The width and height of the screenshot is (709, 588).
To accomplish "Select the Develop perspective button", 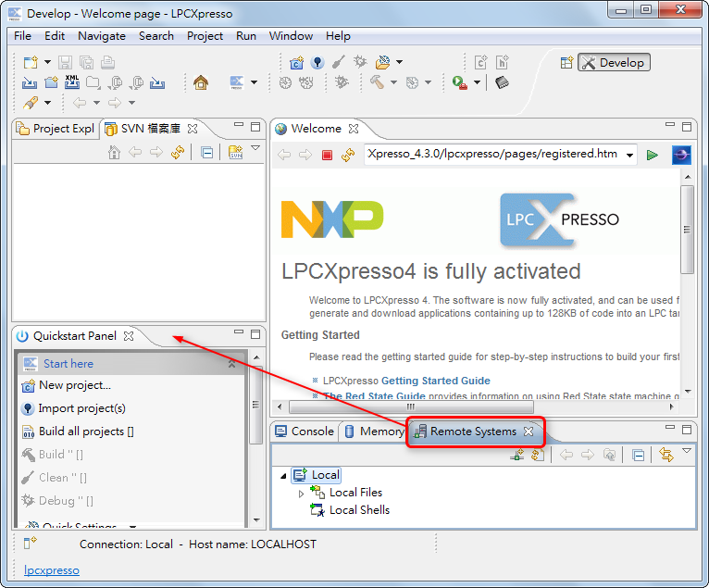I will pyautogui.click(x=614, y=62).
